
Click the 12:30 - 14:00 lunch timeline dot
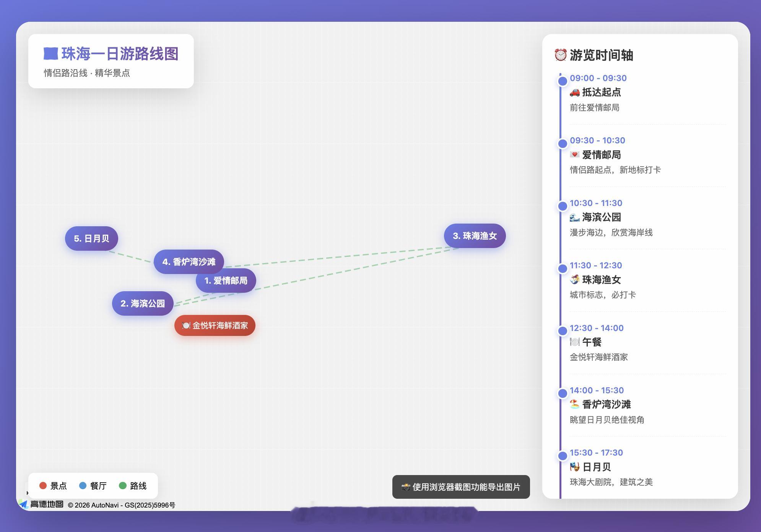pos(563,331)
